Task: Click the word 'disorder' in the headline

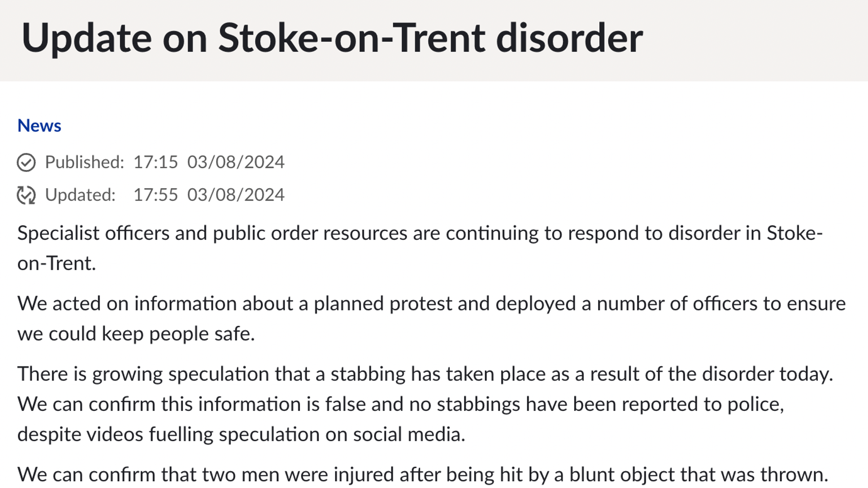Action: pos(569,38)
